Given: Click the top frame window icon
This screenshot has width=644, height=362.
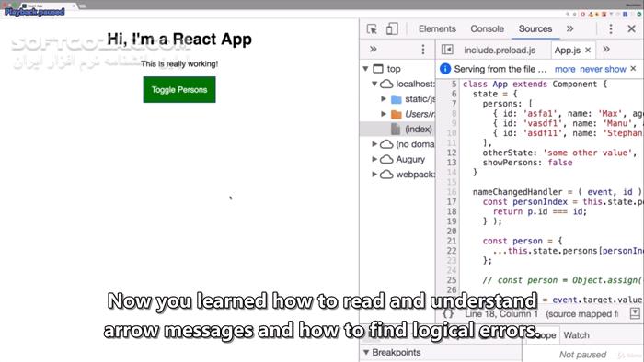Looking at the screenshot, I should click(x=378, y=69).
